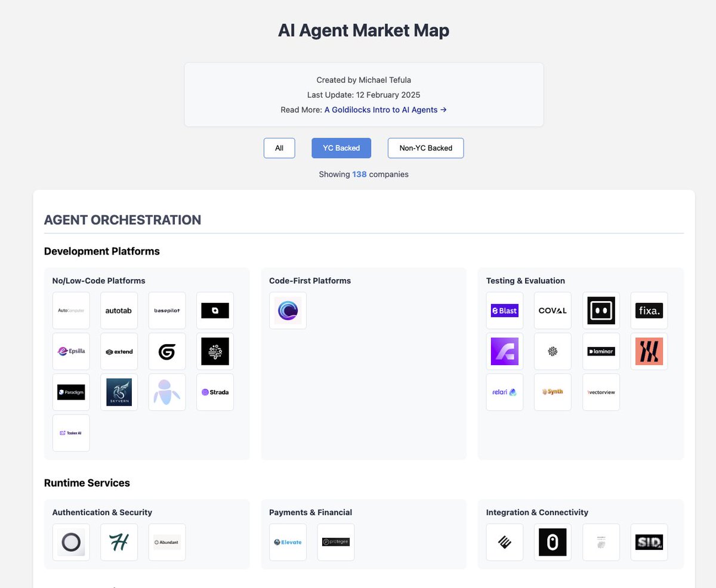The width and height of the screenshot is (716, 588).
Task: Select the Synth icon
Action: point(552,392)
